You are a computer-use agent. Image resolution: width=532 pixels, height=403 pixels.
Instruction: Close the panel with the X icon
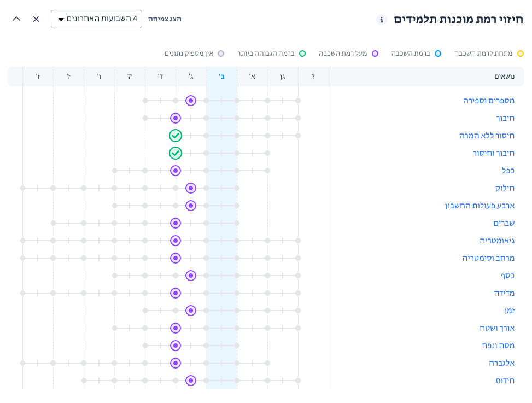coord(36,19)
